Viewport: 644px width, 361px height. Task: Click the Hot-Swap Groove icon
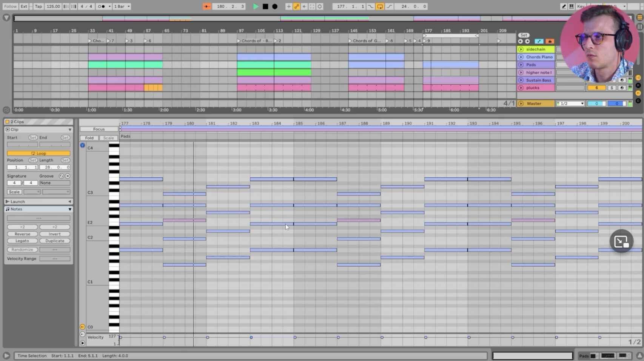[61, 176]
